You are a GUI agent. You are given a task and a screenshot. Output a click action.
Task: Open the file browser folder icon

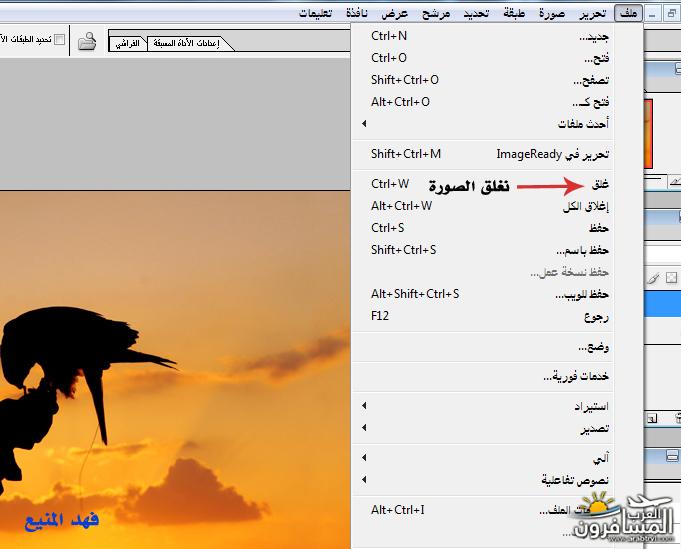(x=87, y=41)
